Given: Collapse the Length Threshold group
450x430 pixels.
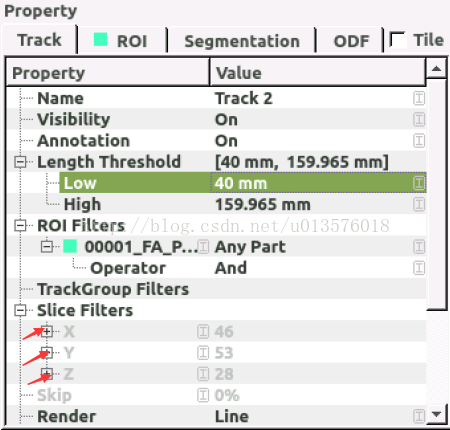Looking at the screenshot, I should pyautogui.click(x=20, y=162).
